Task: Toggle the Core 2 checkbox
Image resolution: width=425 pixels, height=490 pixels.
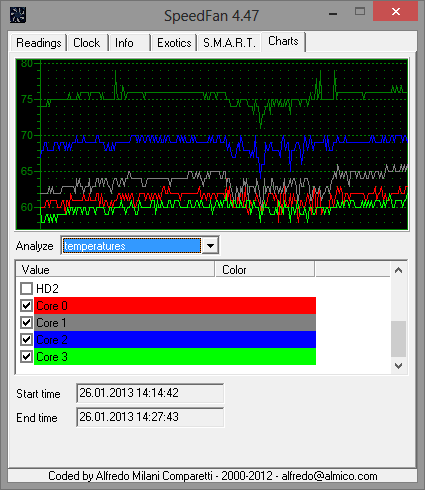Action: [x=26, y=339]
